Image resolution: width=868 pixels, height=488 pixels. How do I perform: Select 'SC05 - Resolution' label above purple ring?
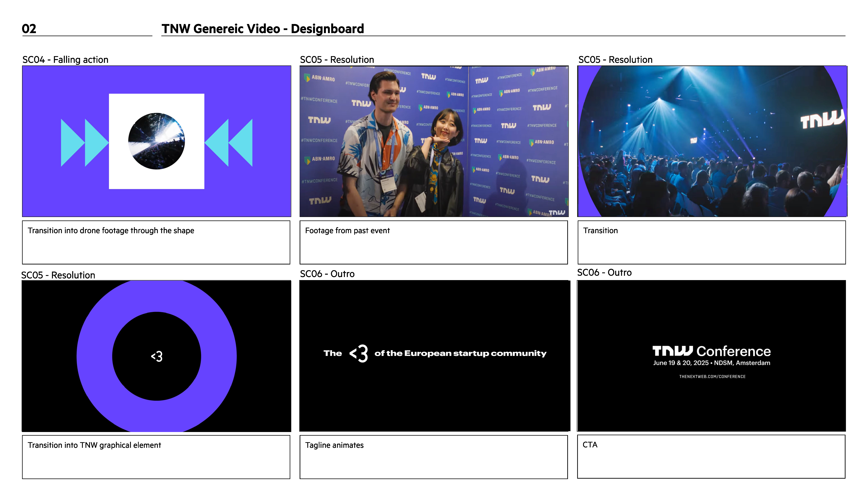[58, 275]
